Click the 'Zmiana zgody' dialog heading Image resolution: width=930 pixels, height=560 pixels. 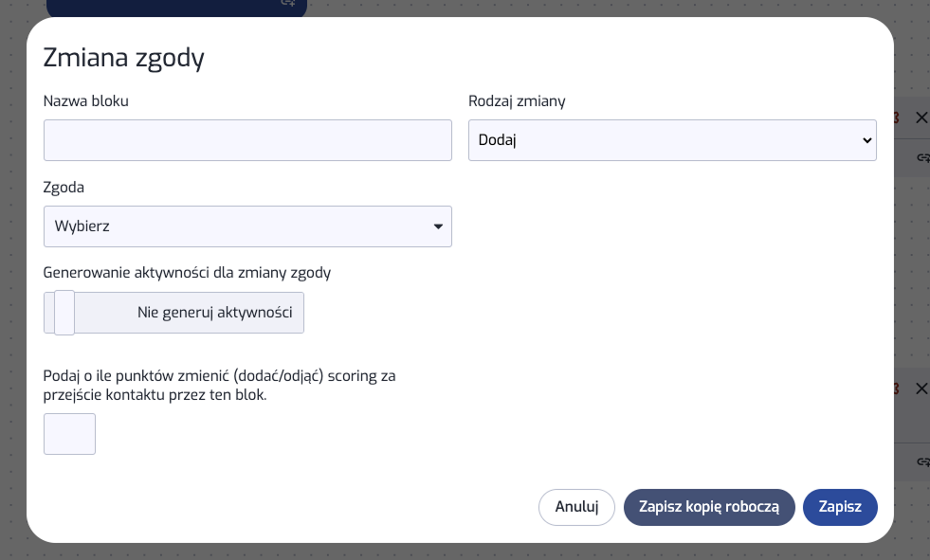(x=124, y=59)
